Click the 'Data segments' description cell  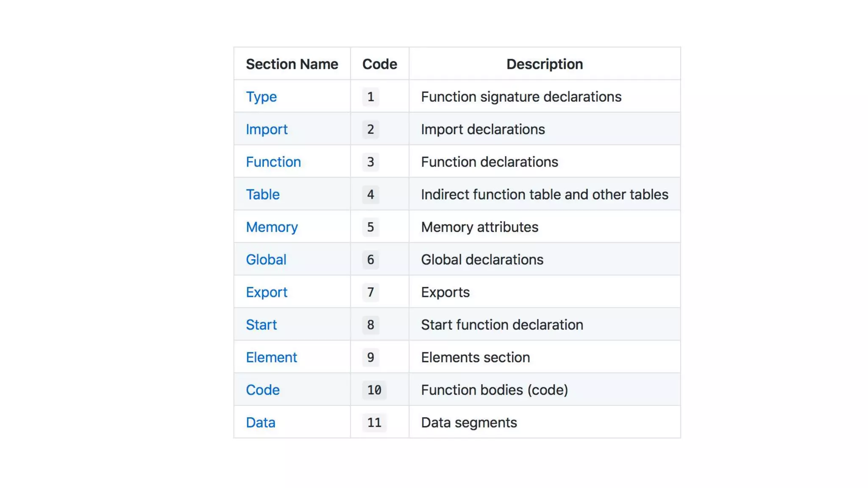coord(469,423)
